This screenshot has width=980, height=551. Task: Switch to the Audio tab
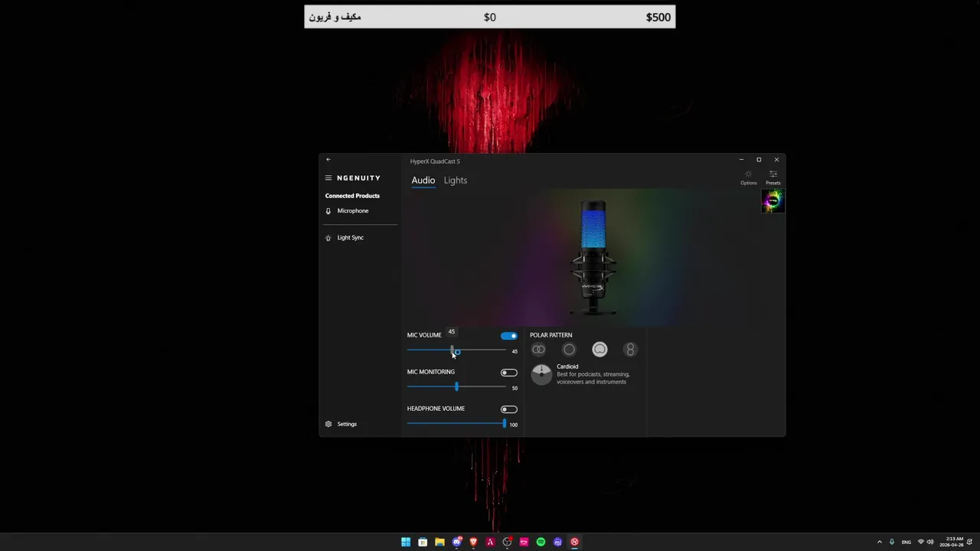coord(423,181)
